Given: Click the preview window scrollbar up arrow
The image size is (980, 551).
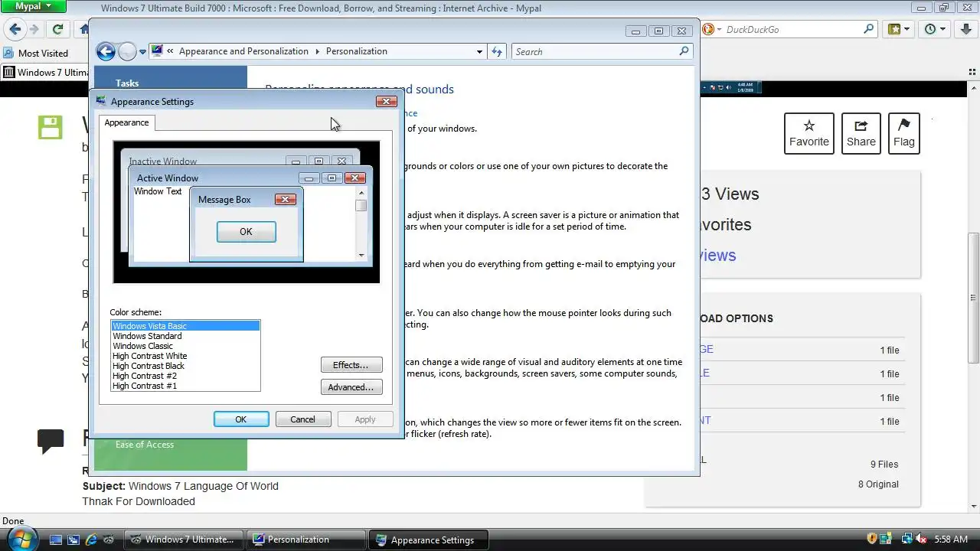Looking at the screenshot, I should (361, 193).
